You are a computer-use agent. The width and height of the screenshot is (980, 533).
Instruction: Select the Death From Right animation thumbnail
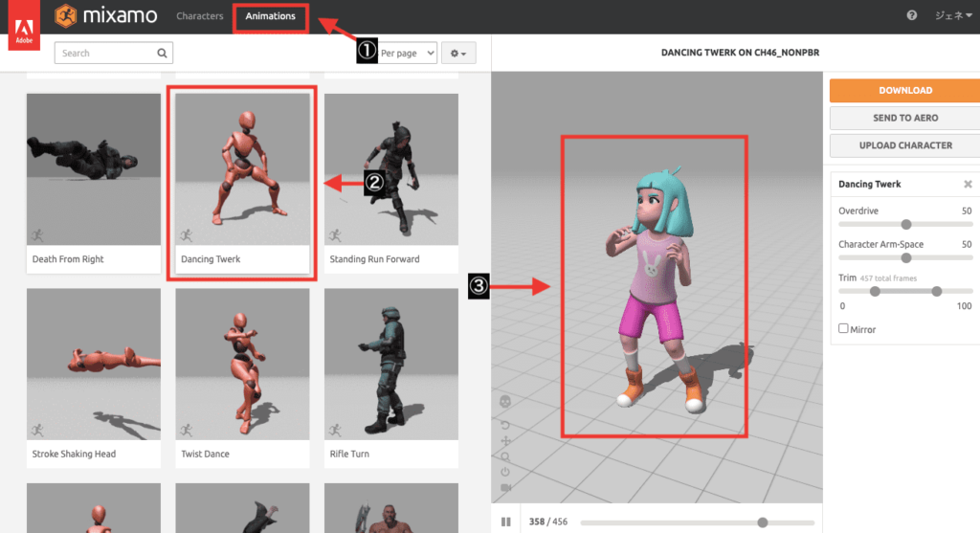(94, 169)
